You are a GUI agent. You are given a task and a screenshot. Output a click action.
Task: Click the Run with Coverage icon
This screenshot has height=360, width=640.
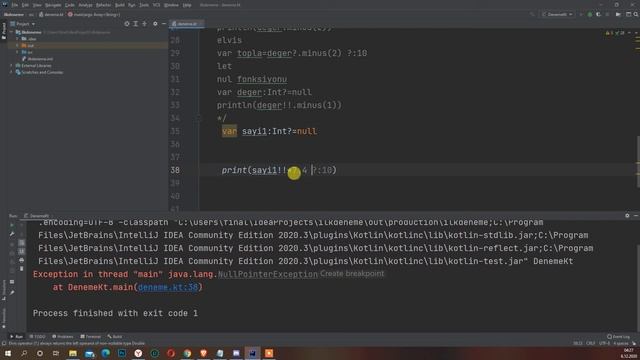tap(598, 14)
